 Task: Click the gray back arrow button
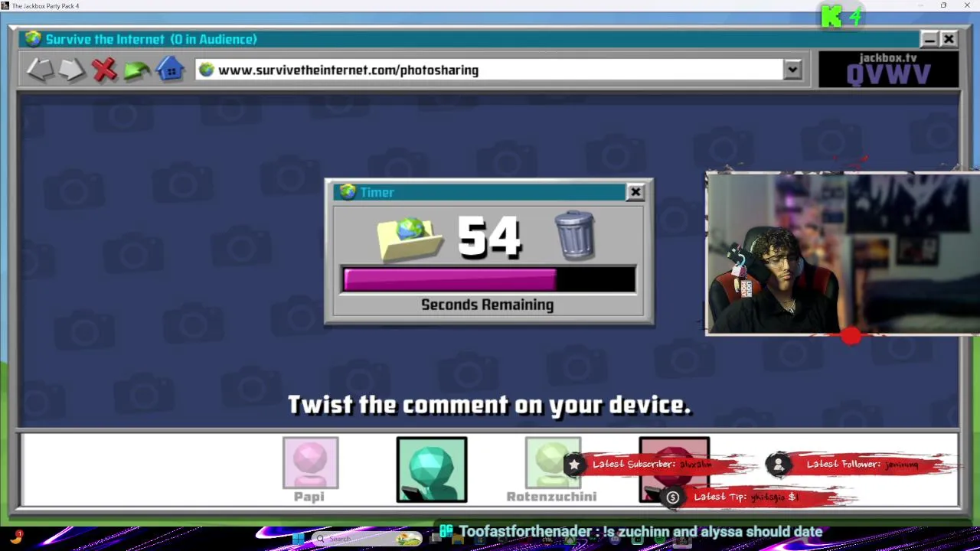pyautogui.click(x=40, y=70)
